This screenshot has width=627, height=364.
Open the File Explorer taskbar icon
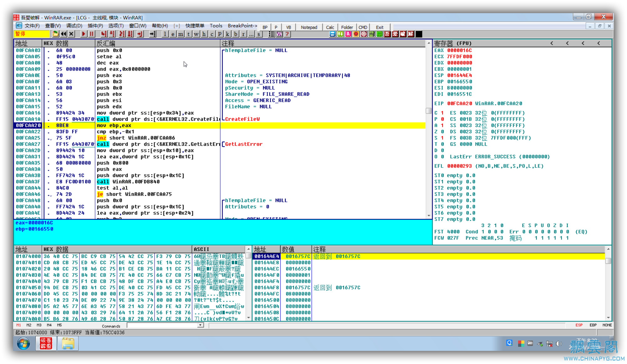[68, 344]
